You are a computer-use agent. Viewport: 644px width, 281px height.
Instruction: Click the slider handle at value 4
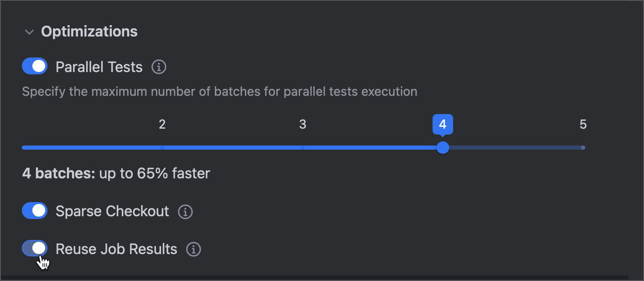(442, 147)
